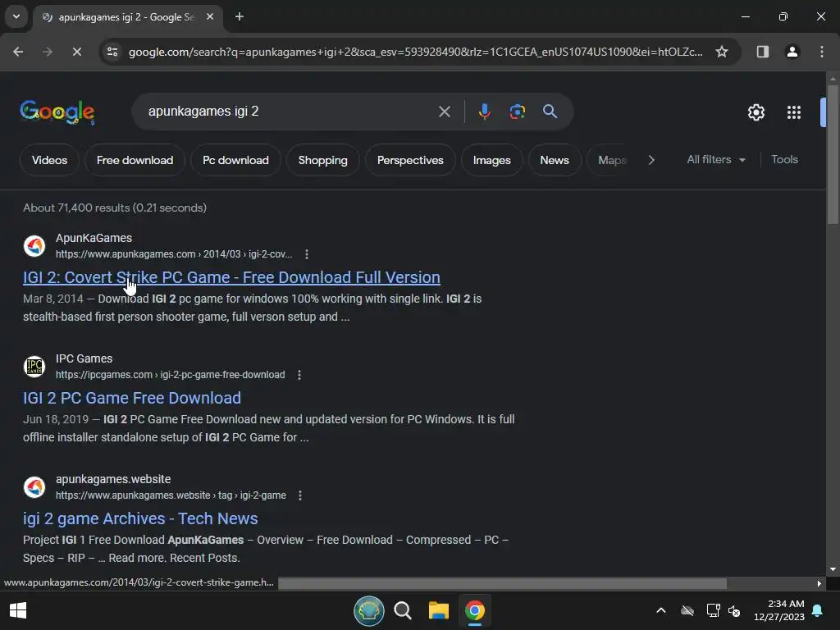
Task: Switch to Images results
Action: (492, 160)
